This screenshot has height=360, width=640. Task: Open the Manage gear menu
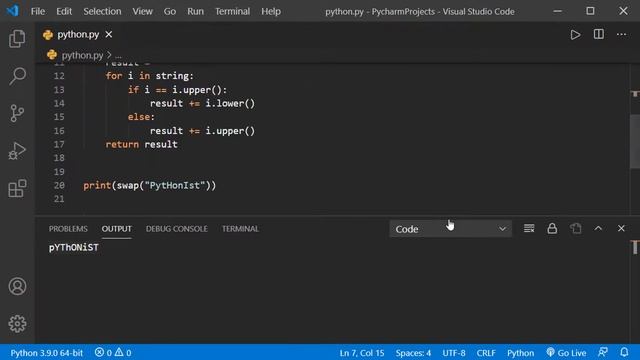coord(17,324)
